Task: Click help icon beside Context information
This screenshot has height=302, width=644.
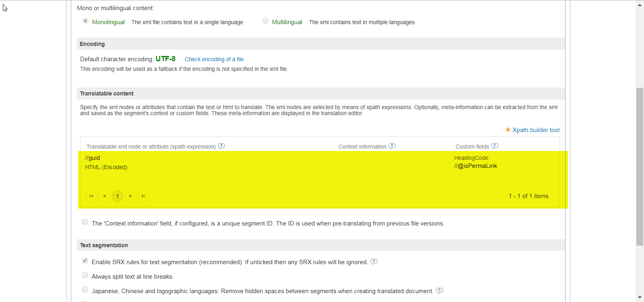Action: [x=392, y=146]
